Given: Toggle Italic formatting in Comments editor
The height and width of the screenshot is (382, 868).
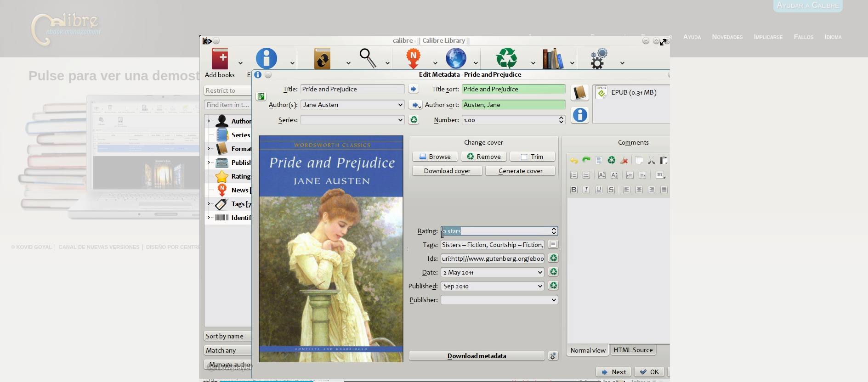Looking at the screenshot, I should pyautogui.click(x=586, y=190).
